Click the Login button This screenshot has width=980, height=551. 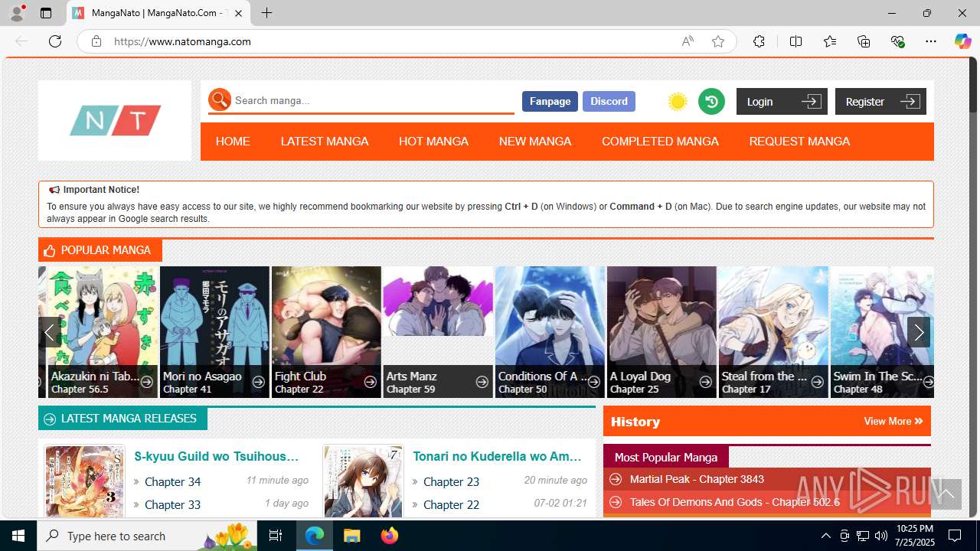click(x=782, y=101)
